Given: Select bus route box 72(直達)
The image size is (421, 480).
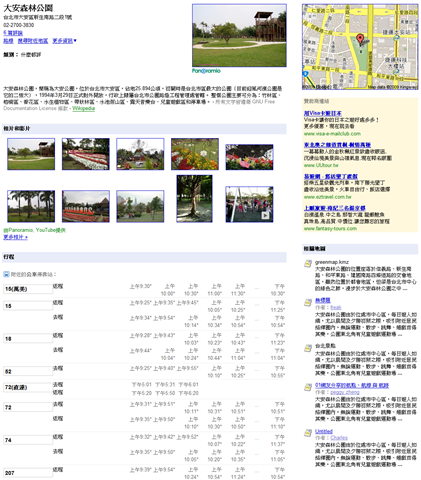Looking at the screenshot, I should [28, 387].
